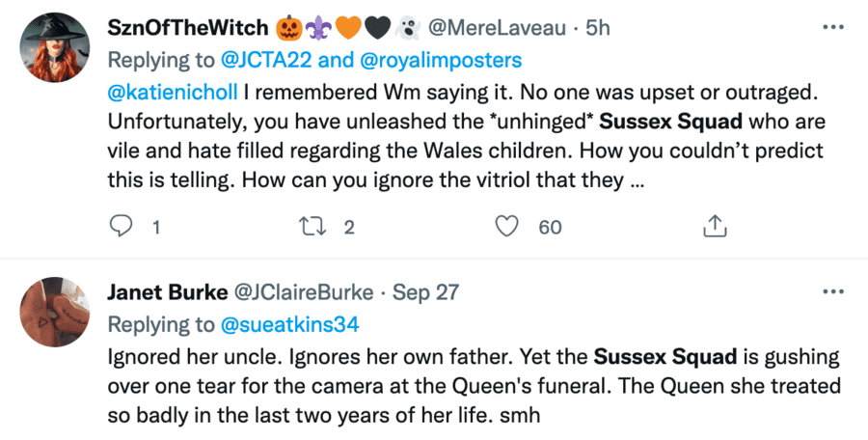Viewport: 868px width, 440px height.
Task: Reply to SznOfTheWitch's tweet
Action: [x=122, y=227]
